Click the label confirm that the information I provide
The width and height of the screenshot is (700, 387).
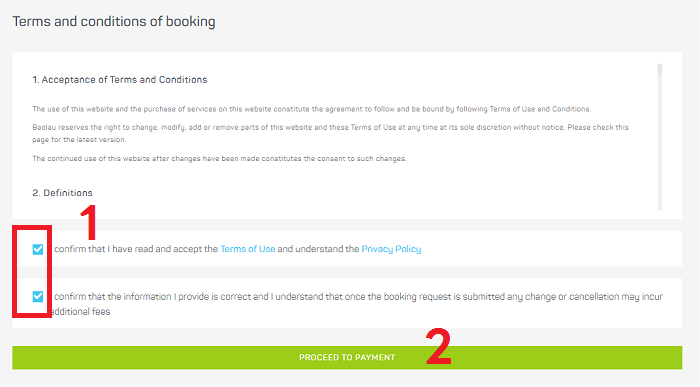357,304
